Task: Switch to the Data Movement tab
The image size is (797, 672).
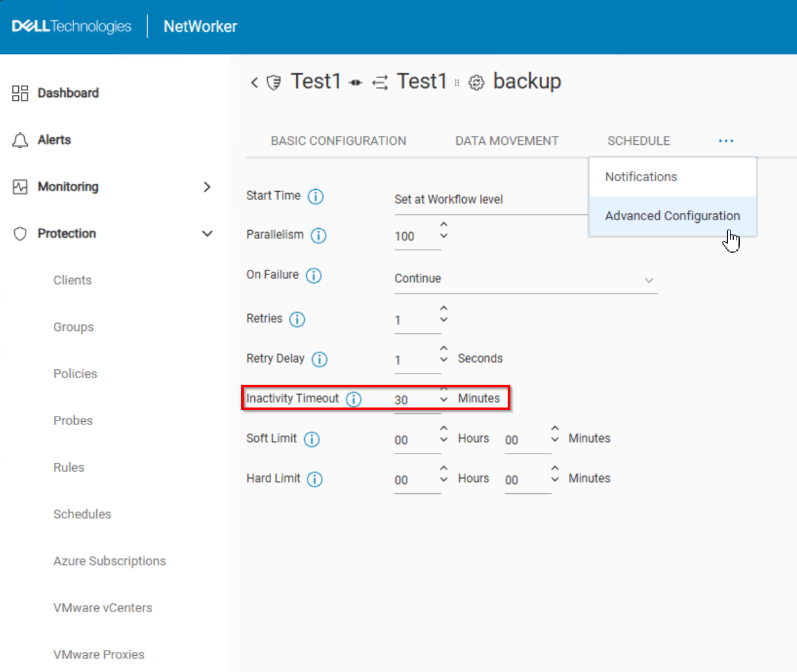Action: tap(506, 140)
